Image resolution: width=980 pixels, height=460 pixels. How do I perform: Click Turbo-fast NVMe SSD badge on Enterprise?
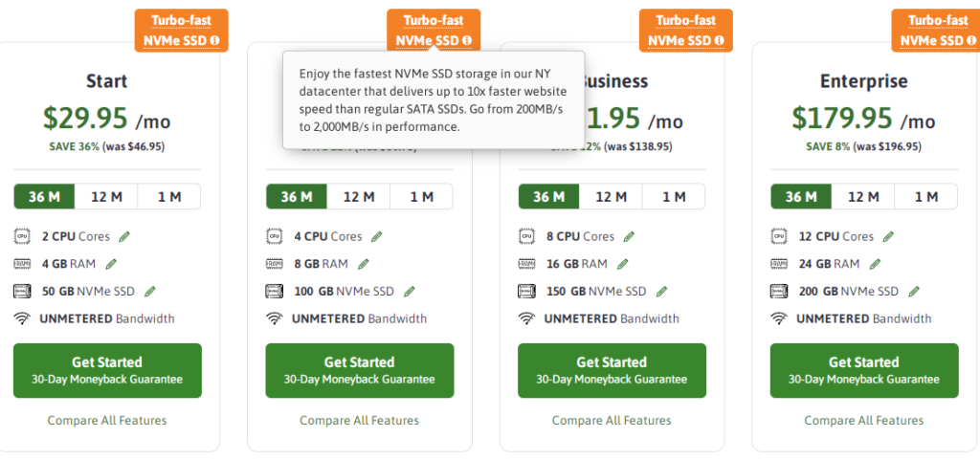(x=936, y=30)
